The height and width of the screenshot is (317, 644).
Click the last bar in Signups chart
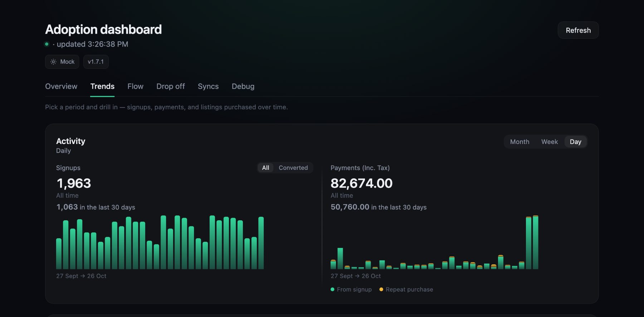[261, 243]
